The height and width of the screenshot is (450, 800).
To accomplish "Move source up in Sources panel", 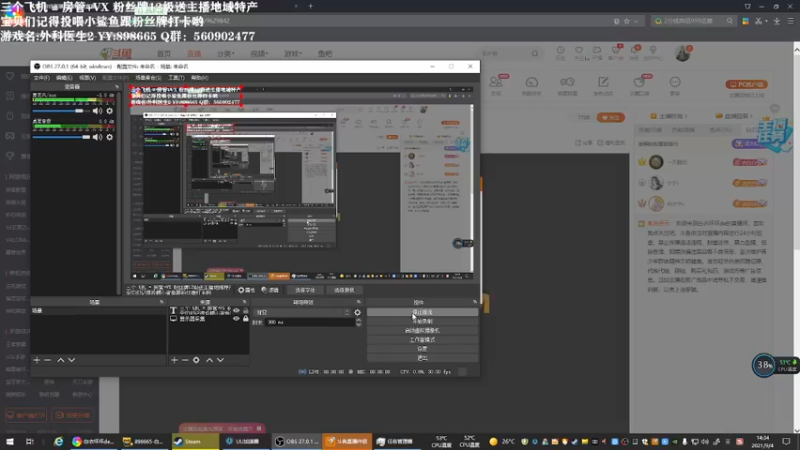I will click(210, 360).
